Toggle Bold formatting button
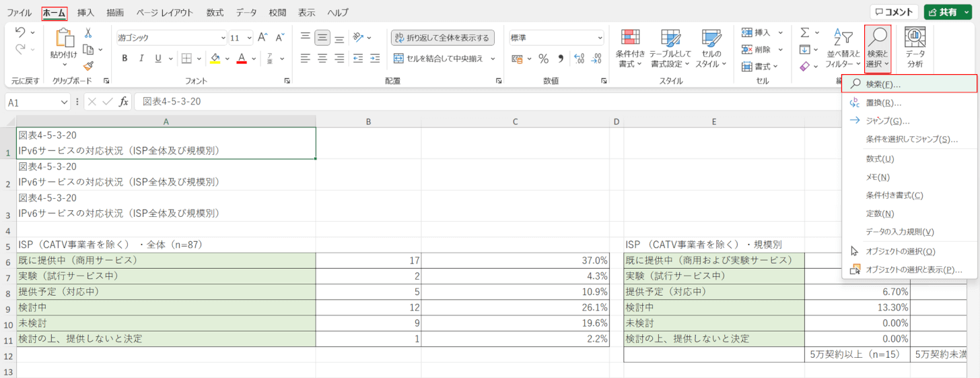Image resolution: width=980 pixels, height=378 pixels. [125, 59]
